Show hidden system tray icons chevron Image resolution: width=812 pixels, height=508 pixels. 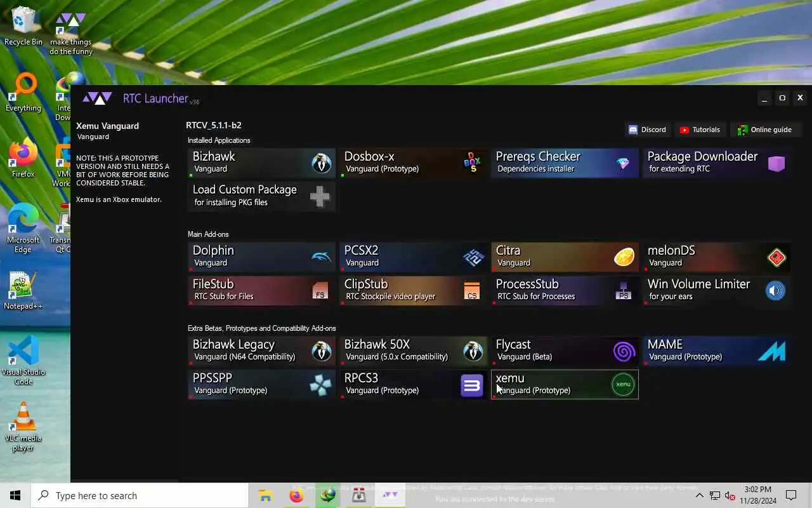click(x=699, y=495)
